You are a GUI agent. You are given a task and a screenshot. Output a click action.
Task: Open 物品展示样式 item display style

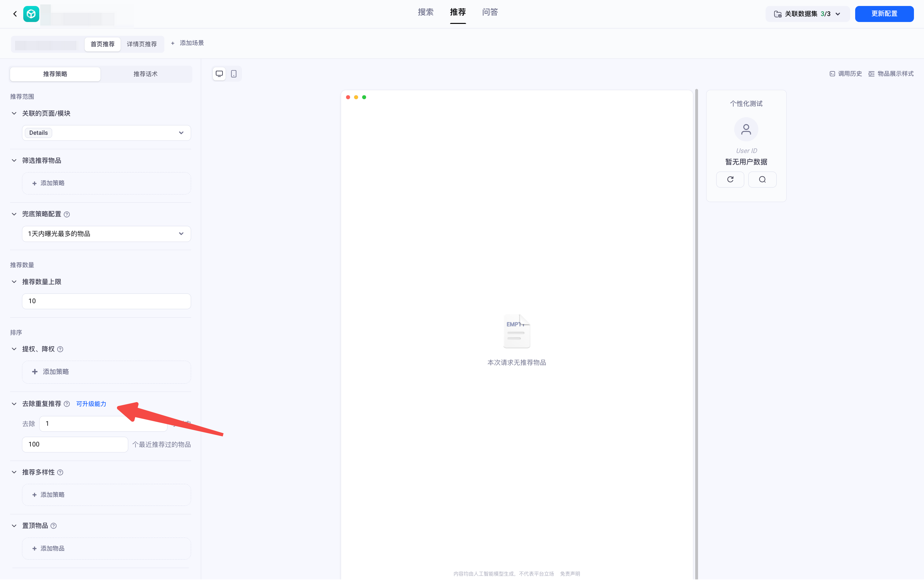click(891, 74)
